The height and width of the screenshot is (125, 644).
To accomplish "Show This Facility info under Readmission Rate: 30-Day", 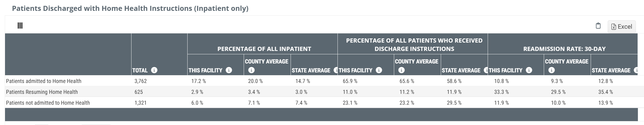I will click(x=529, y=70).
